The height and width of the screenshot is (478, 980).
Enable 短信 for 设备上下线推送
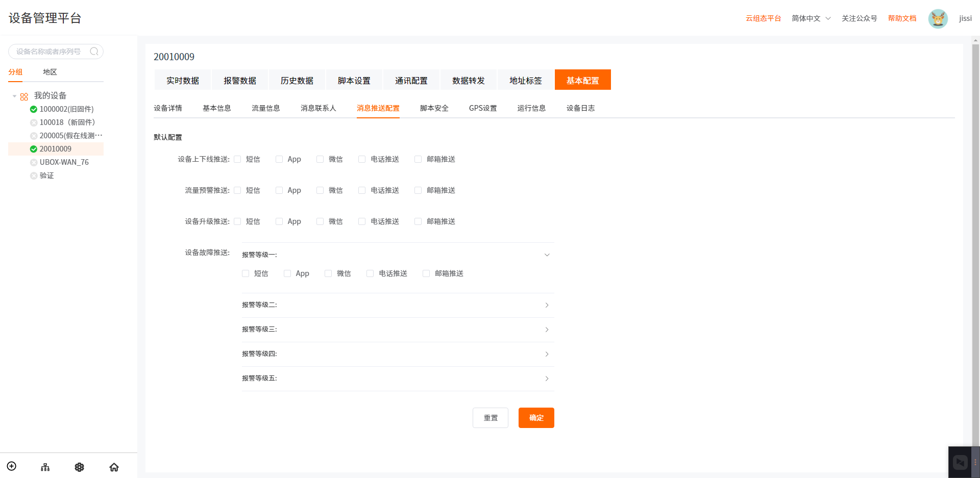237,159
